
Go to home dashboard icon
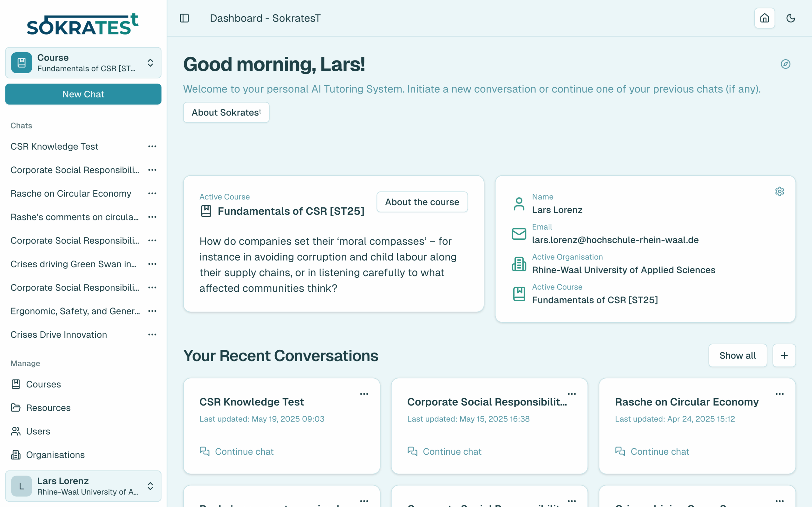click(x=764, y=18)
